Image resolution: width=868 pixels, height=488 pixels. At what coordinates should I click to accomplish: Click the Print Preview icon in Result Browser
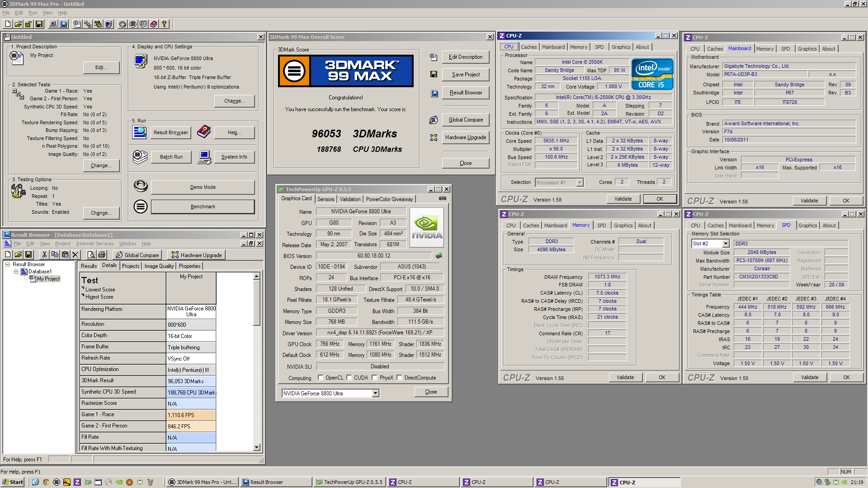point(91,255)
